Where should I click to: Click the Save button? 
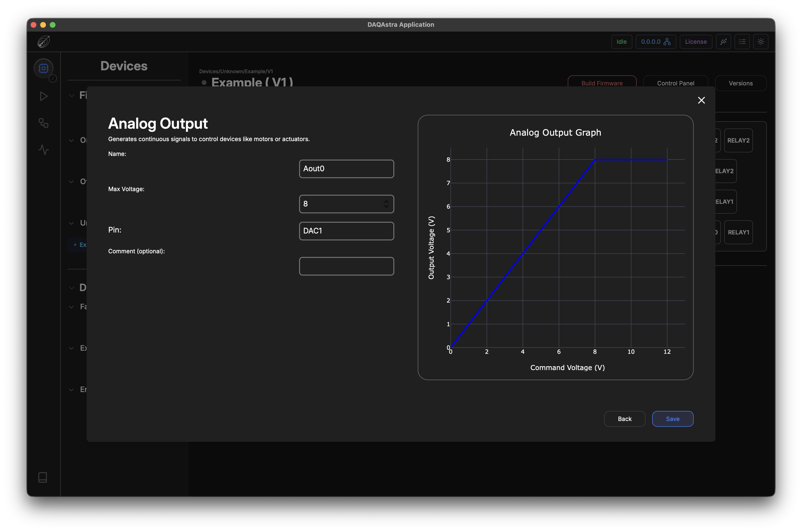672,419
